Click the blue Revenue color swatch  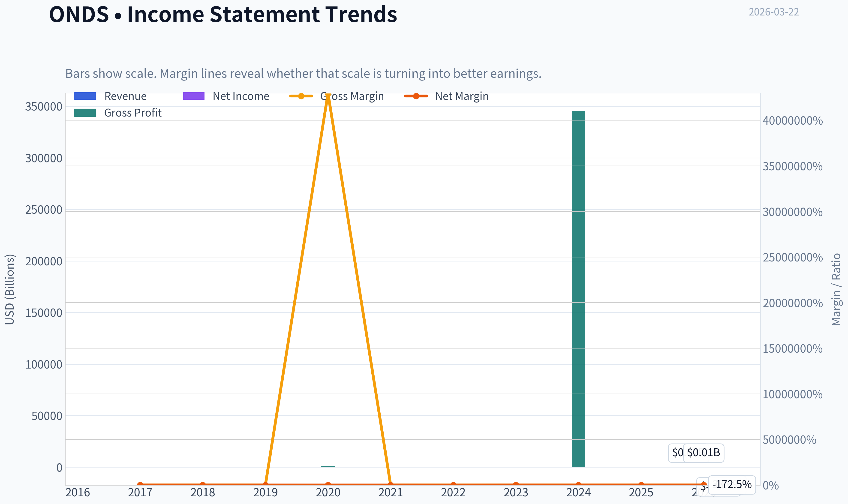click(85, 96)
